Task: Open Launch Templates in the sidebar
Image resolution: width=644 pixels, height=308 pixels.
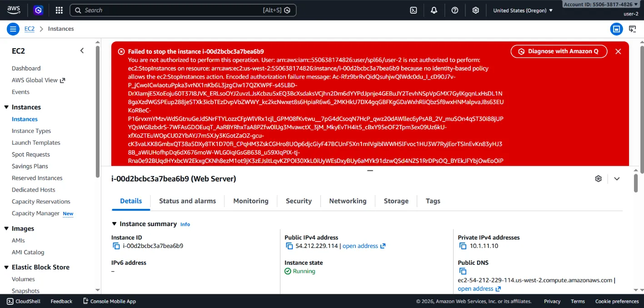Action: pyautogui.click(x=36, y=143)
